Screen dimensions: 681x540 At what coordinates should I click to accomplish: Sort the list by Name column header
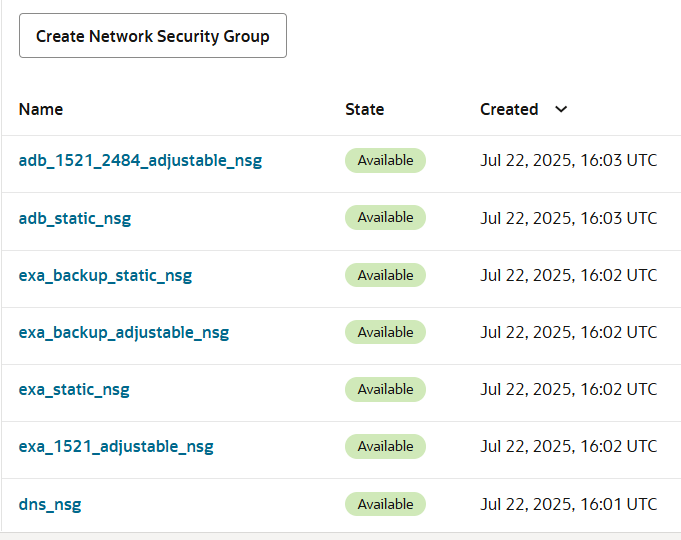[x=41, y=109]
